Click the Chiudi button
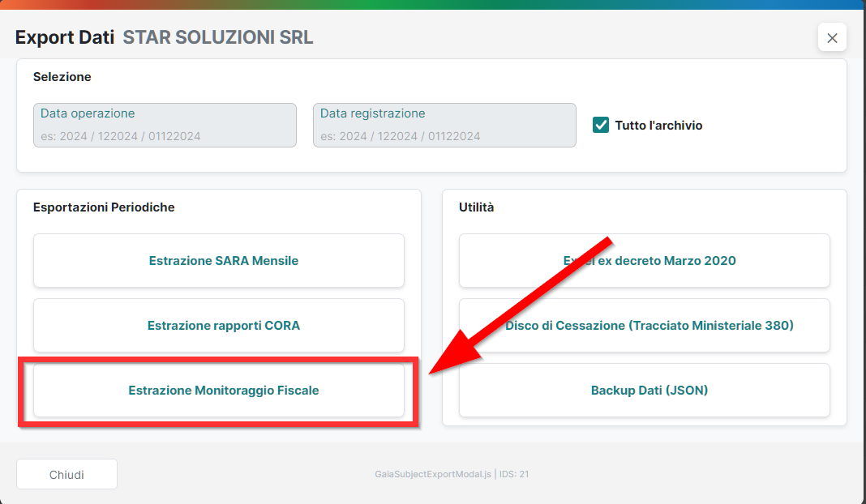 [x=66, y=474]
